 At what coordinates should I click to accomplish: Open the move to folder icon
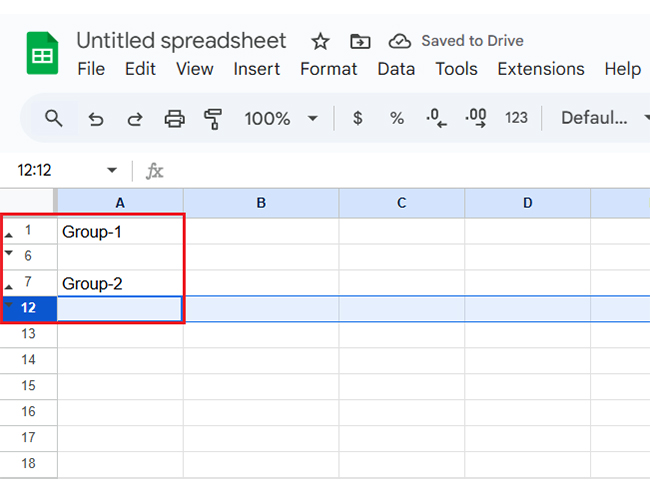(x=360, y=41)
